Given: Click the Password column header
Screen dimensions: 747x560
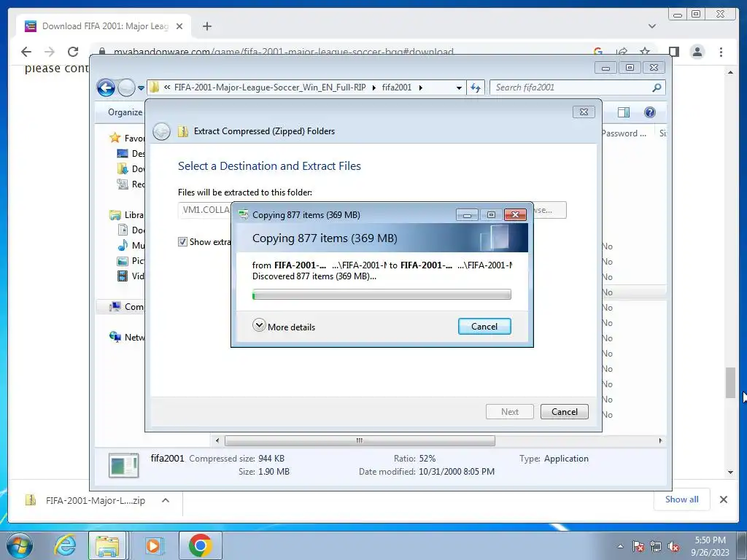Looking at the screenshot, I should click(624, 133).
